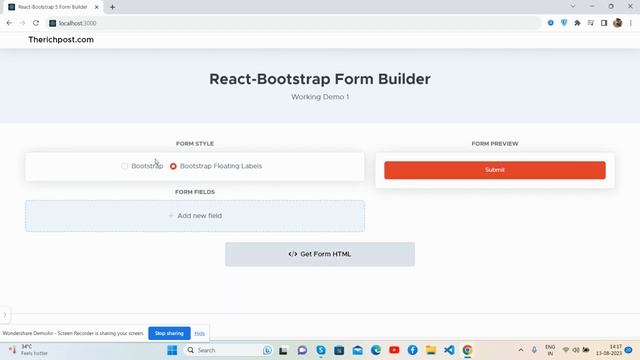This screenshot has width=640, height=360.
Task: Click the Add new field area
Action: click(x=195, y=216)
